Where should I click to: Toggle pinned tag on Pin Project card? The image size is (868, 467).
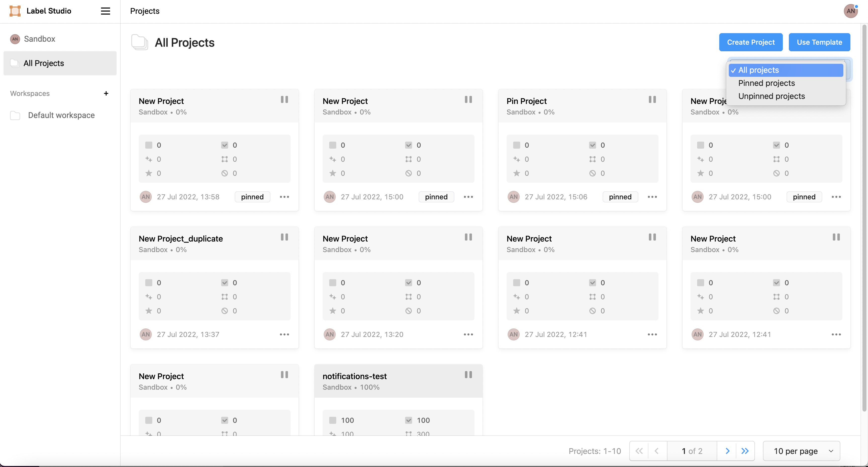(620, 197)
